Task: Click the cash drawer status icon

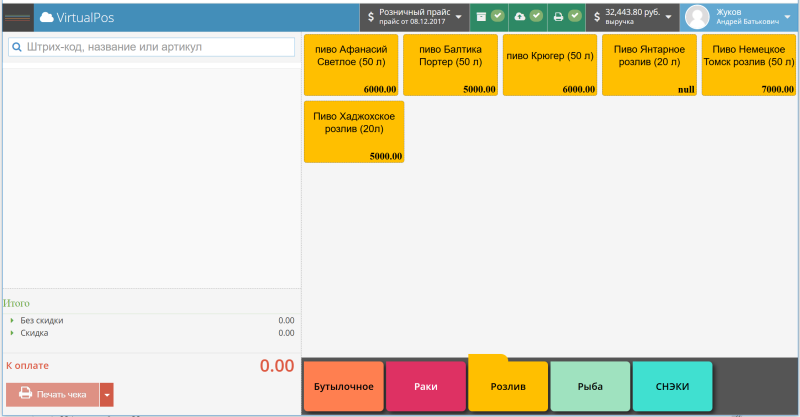Action: coord(481,16)
